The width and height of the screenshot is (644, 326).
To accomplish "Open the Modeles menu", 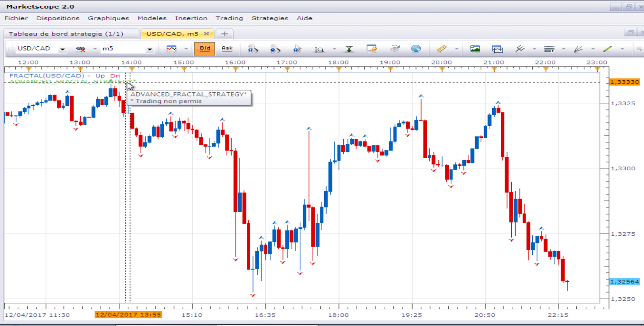I will coord(152,18).
